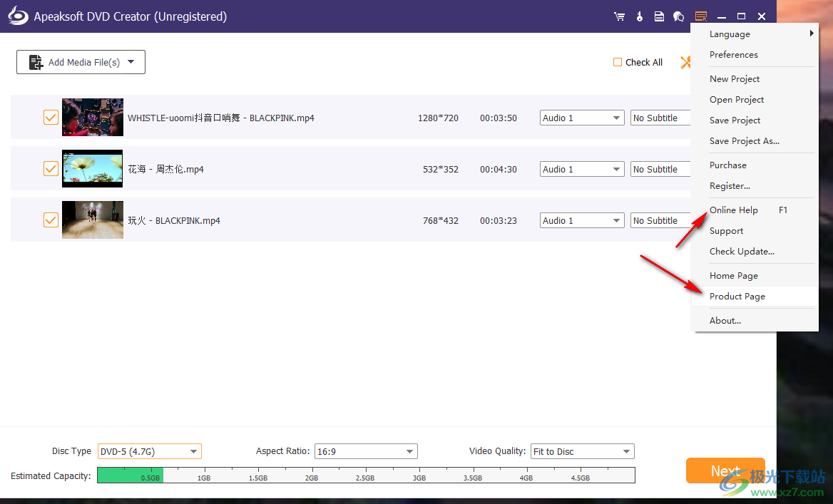Uncheck the 花海 - 周杰伦.mp4 checkbox

51,169
